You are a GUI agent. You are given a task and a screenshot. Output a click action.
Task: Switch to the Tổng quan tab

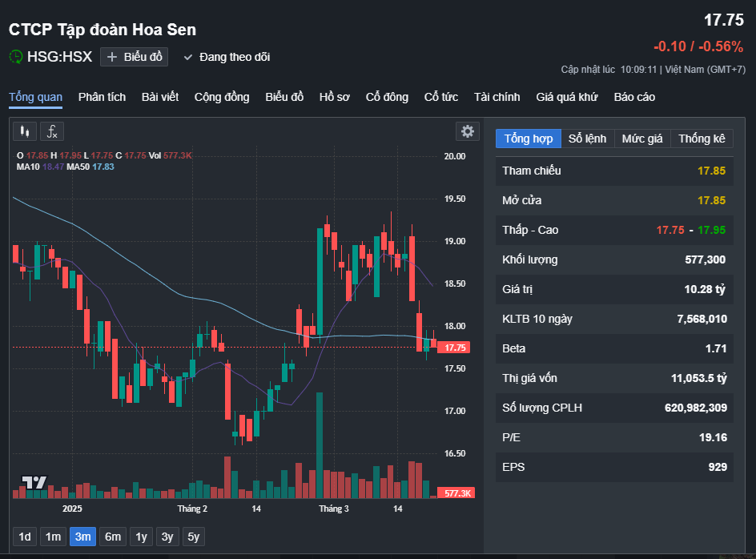click(36, 98)
